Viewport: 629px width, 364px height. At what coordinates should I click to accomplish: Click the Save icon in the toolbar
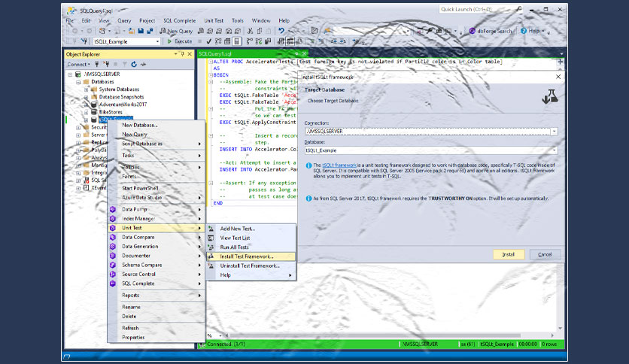point(141,31)
